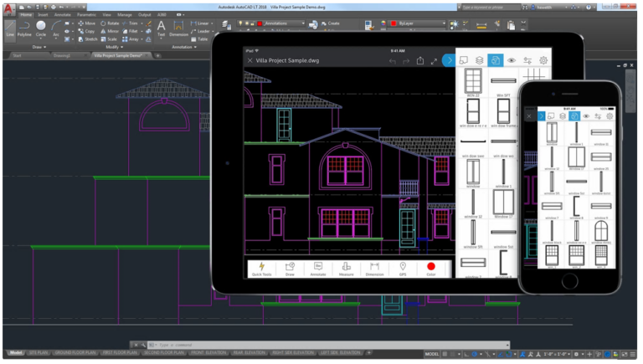Tap Measure on iPad toolbar
This screenshot has width=643, height=364.
click(346, 269)
